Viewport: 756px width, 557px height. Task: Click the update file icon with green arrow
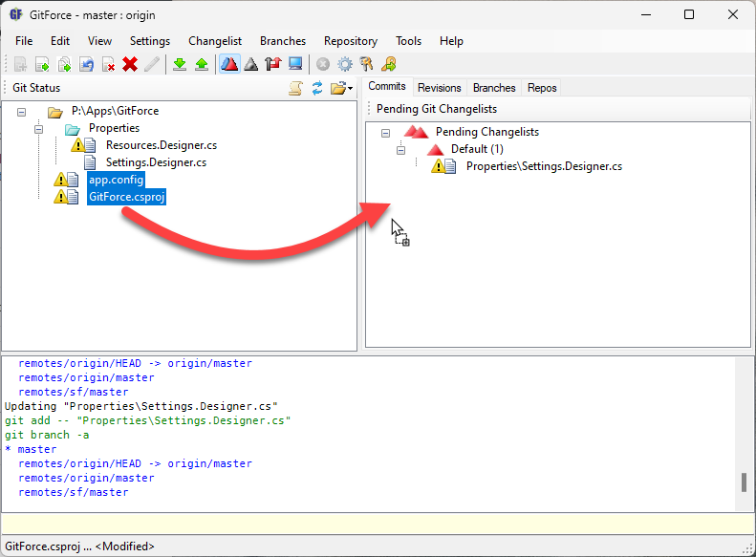[x=42, y=64]
